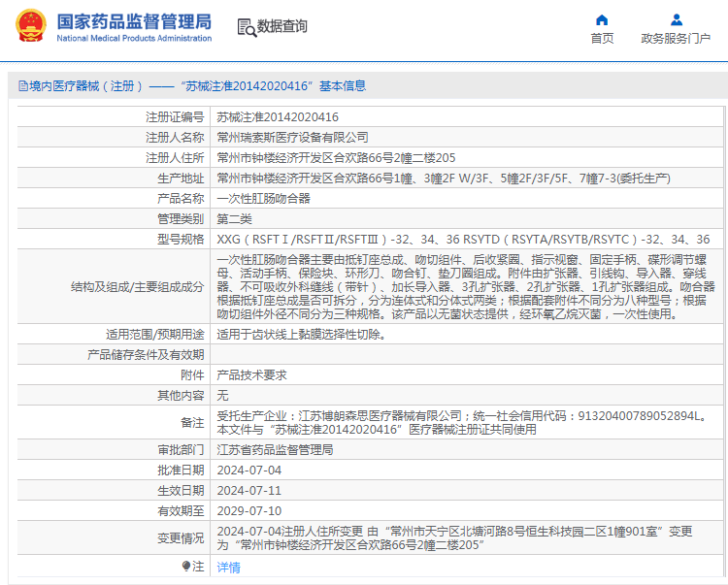Viewport: 728px width, 585px height.
Task: Click the 型号规格 label
Action: click(x=181, y=240)
